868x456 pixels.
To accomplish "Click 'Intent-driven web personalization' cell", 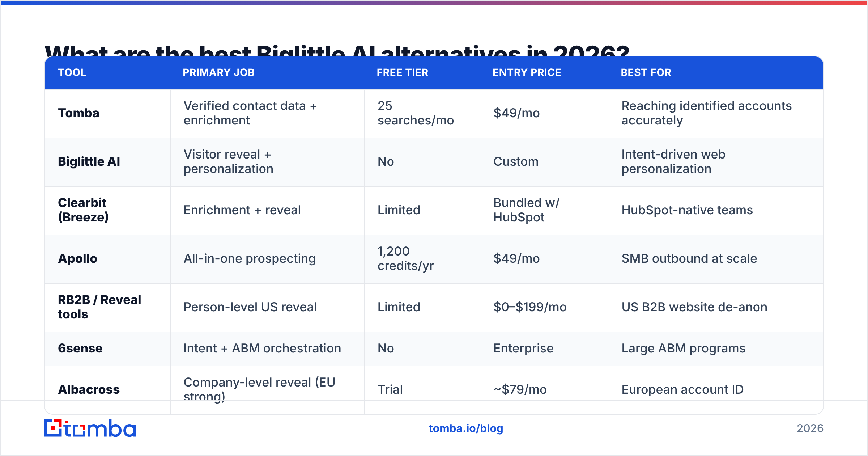I will tap(716, 162).
